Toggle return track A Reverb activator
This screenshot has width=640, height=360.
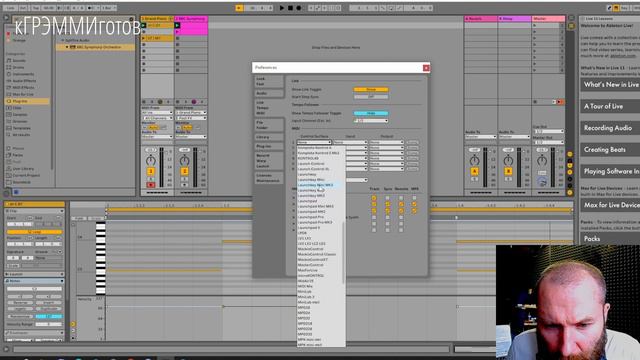pyautogui.click(x=474, y=171)
